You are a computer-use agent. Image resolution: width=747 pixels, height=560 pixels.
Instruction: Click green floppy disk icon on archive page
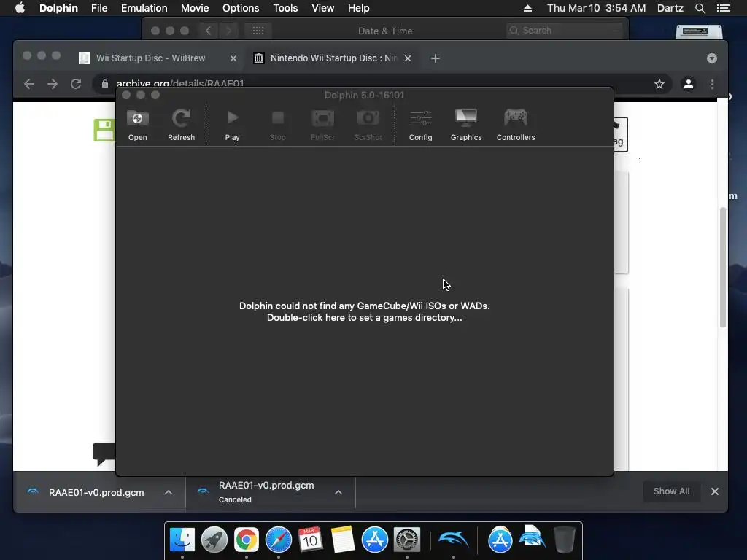click(x=104, y=130)
